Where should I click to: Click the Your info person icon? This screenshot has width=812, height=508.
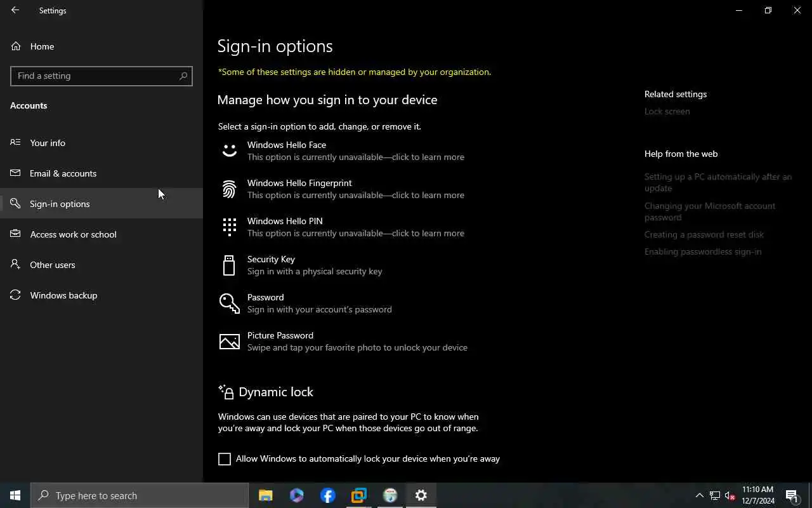[x=15, y=142]
